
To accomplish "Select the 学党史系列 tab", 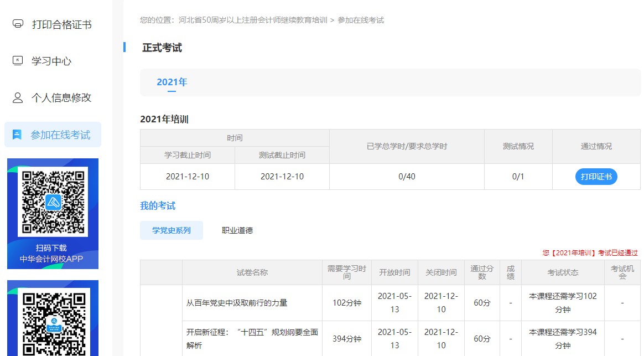I will tap(172, 230).
